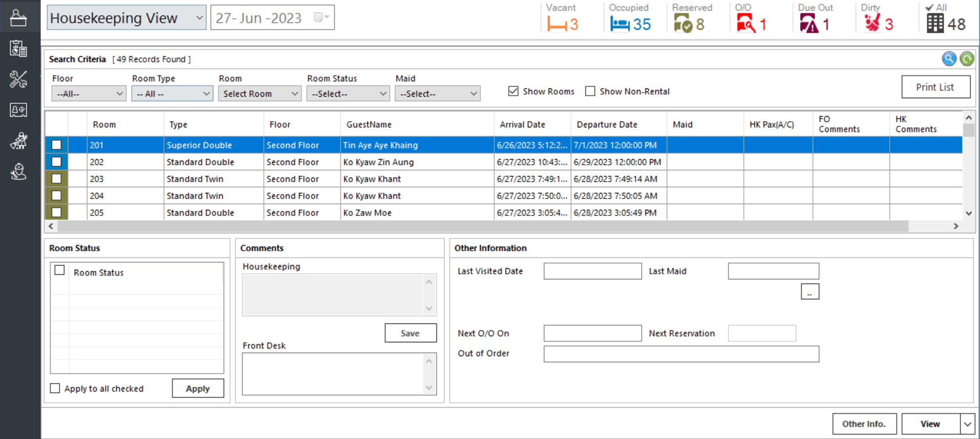Open the Maid filter dropdown
The height and width of the screenshot is (439, 980).
[x=438, y=94]
